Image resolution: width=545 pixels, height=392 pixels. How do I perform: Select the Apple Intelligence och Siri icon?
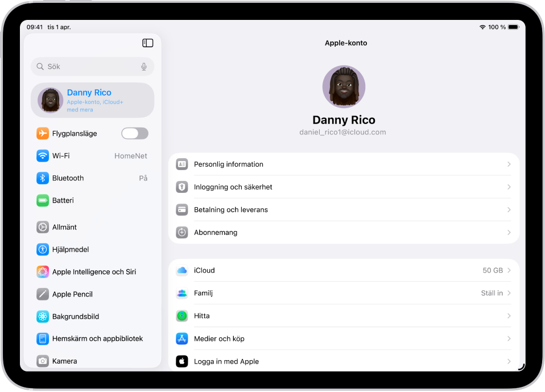(42, 271)
